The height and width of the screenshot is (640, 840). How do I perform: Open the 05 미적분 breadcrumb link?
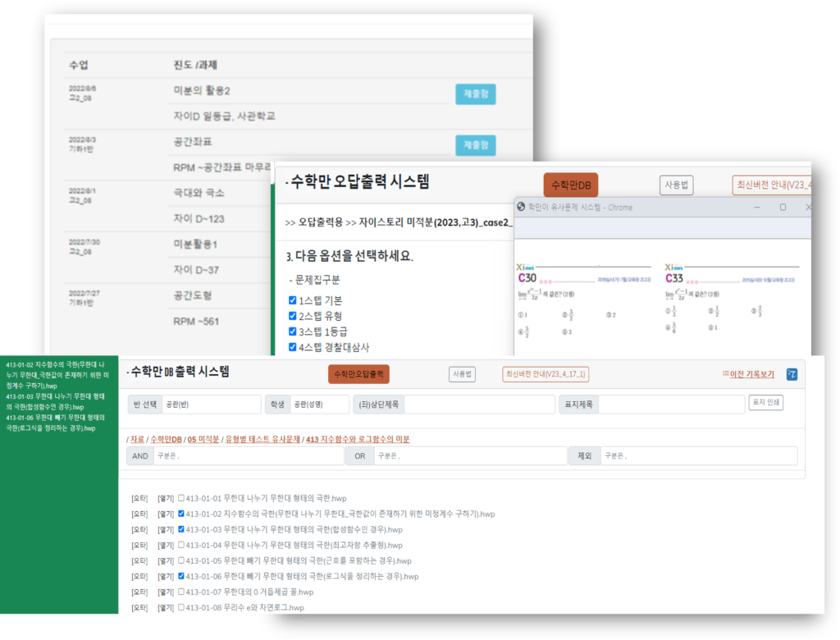pos(203,440)
